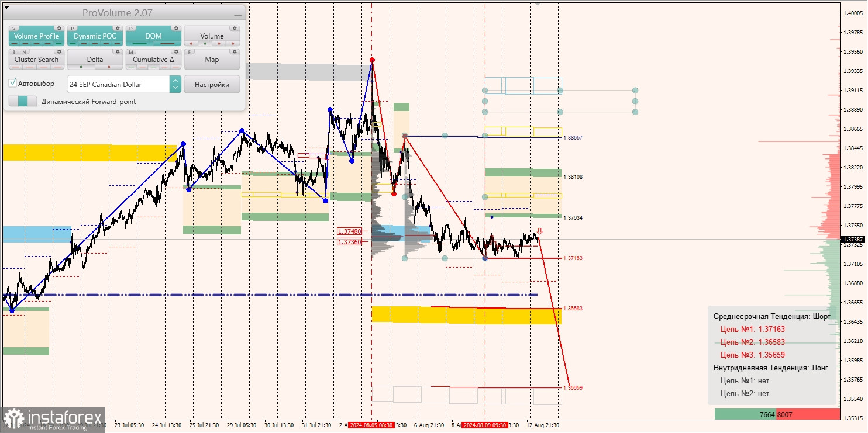Click the V hotkey tag on Volume Profile
This screenshot has width=868, height=433.
[x=14, y=28]
